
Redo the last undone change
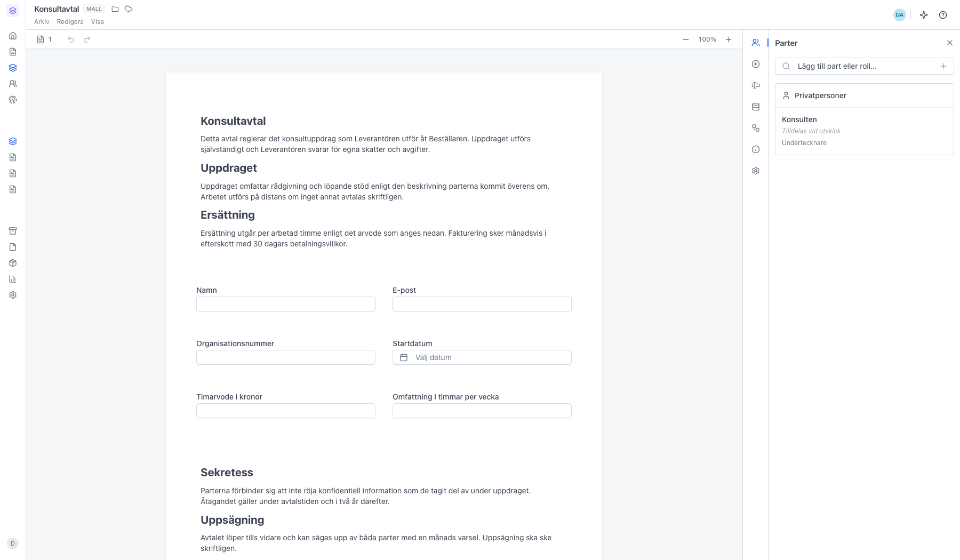pyautogui.click(x=87, y=39)
